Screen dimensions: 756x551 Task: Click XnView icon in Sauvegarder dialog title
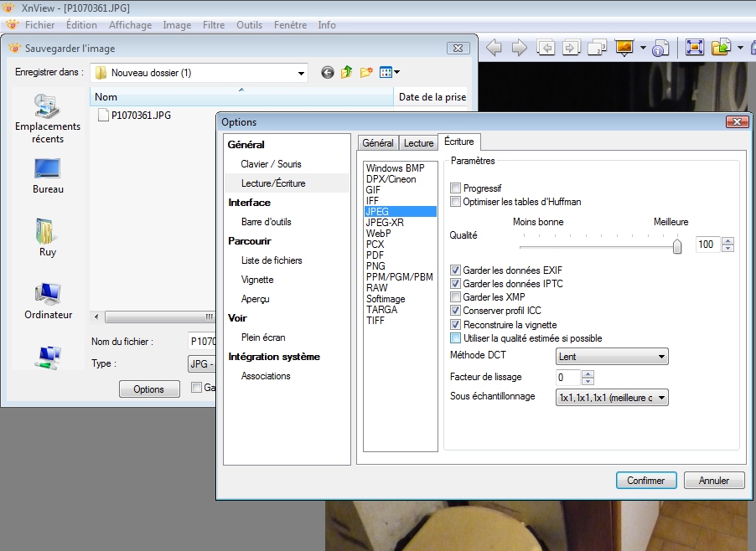15,49
